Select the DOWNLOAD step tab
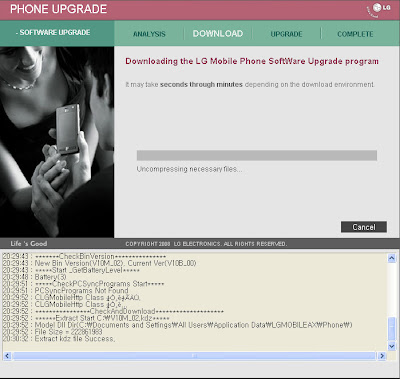This screenshot has width=400, height=379. [218, 34]
